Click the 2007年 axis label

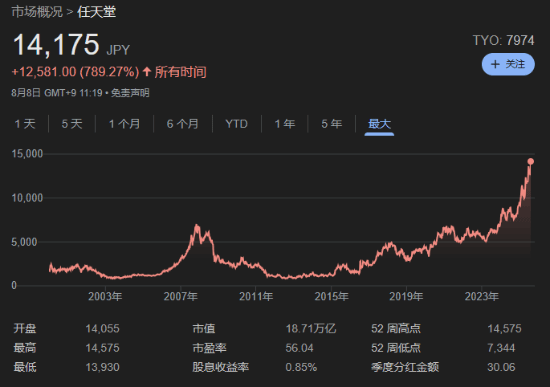click(x=181, y=296)
